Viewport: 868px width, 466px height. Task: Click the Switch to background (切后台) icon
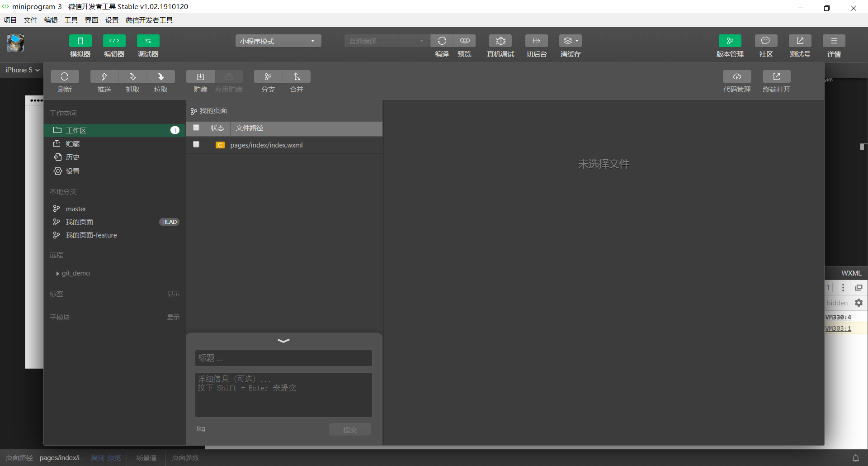pos(537,41)
